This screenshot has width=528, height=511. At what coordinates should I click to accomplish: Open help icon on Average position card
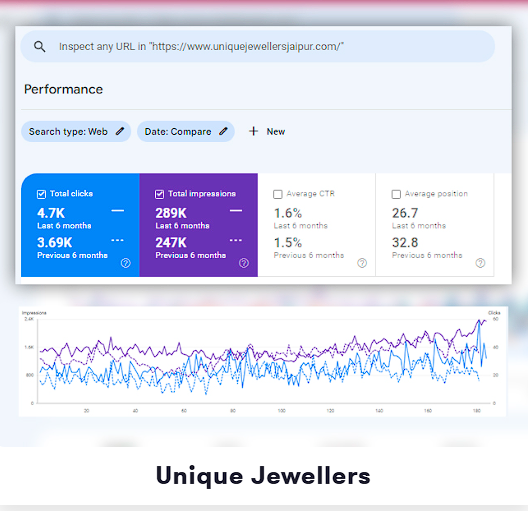[480, 263]
